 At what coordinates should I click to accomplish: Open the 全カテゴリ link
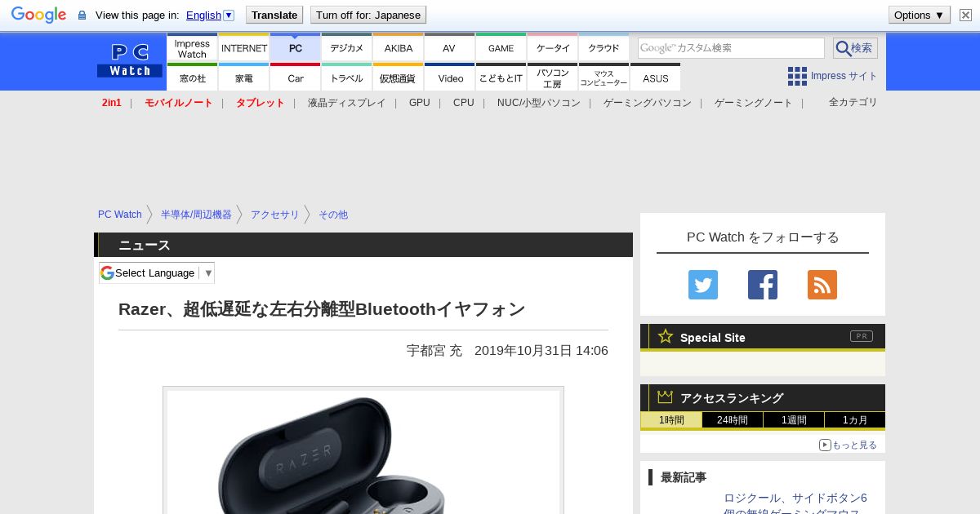pos(853,102)
